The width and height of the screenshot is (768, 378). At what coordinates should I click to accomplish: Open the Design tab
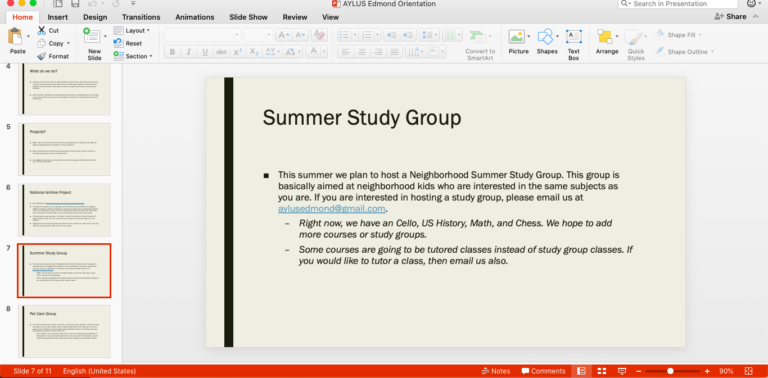(x=95, y=17)
